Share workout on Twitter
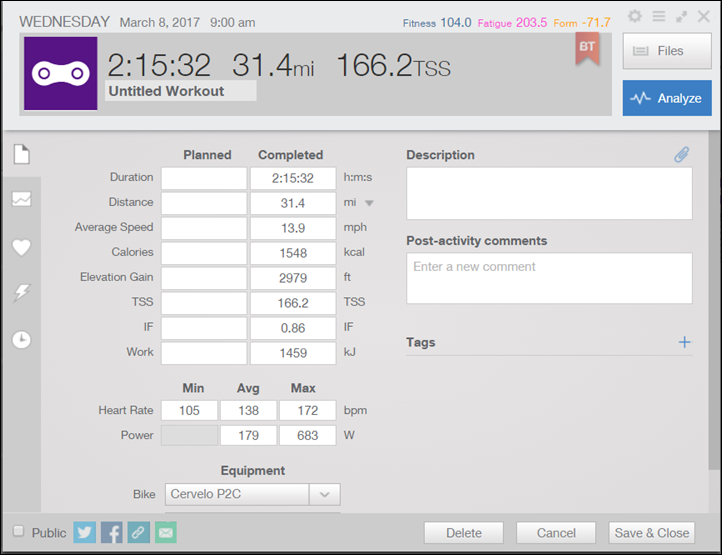Image resolution: width=722 pixels, height=555 pixels. pyautogui.click(x=85, y=532)
